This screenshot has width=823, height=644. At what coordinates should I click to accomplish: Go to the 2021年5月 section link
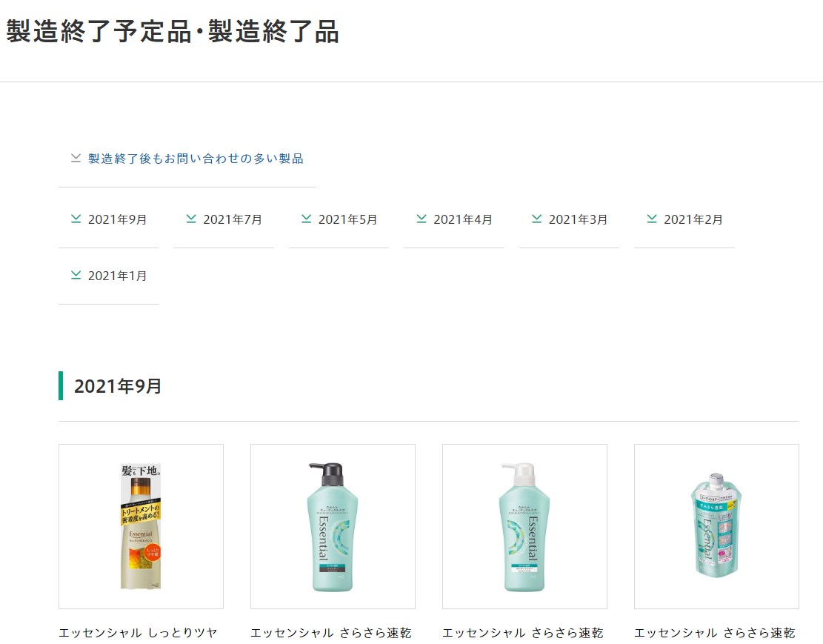[347, 219]
